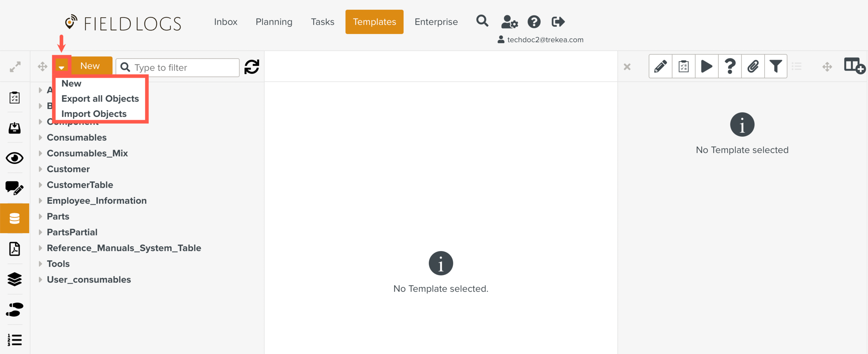868x354 pixels.
Task: Open the pencil edit tool in the right toolbar
Action: click(660, 66)
